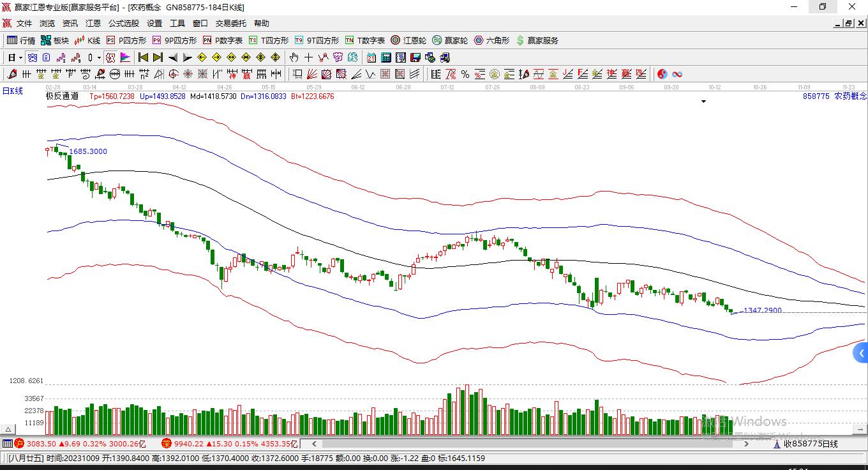Click the 金 circle gold-ratio icon
Viewport: 868px width, 470px height.
[x=494, y=74]
